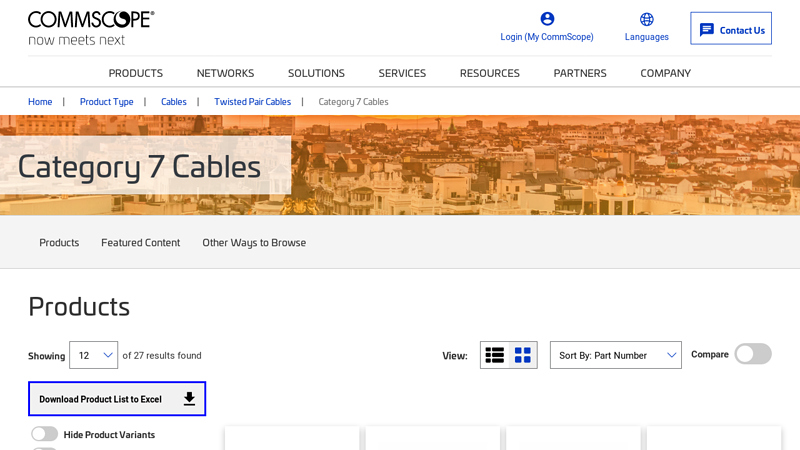Click the Products section heading
This screenshot has width=800, height=450.
pyautogui.click(x=79, y=307)
